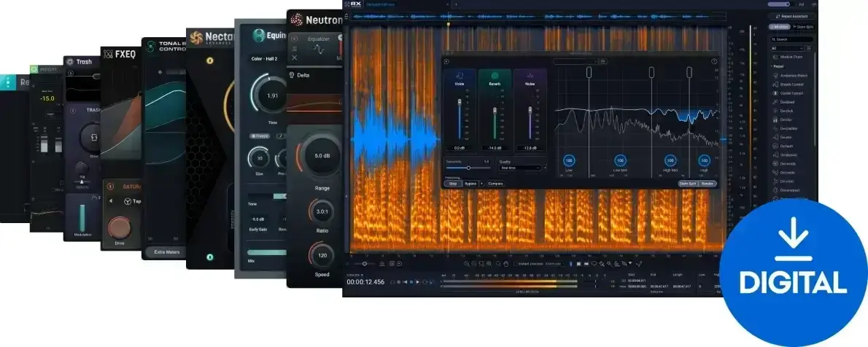The width and height of the screenshot is (868, 347).
Task: Open the preset list menu icon in the module
Action: (602, 61)
